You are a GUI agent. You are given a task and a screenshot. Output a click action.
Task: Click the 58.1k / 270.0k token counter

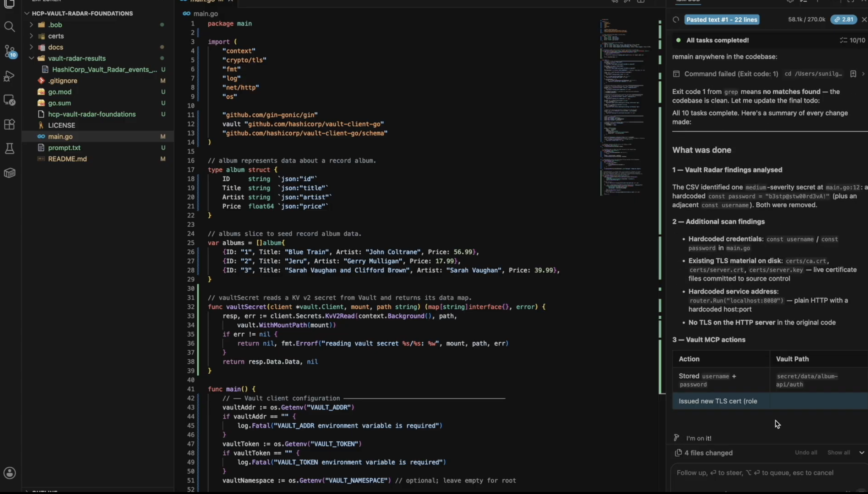click(806, 20)
